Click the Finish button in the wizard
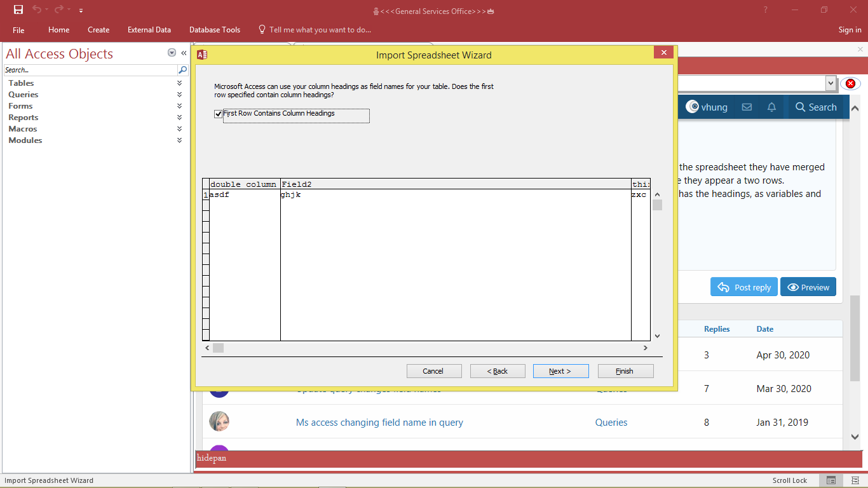The width and height of the screenshot is (868, 488). (625, 371)
